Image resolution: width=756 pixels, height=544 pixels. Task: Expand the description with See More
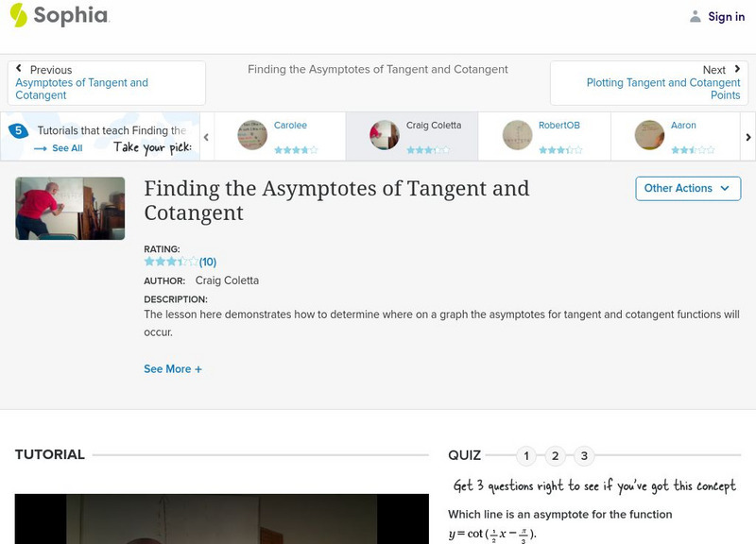tap(173, 369)
